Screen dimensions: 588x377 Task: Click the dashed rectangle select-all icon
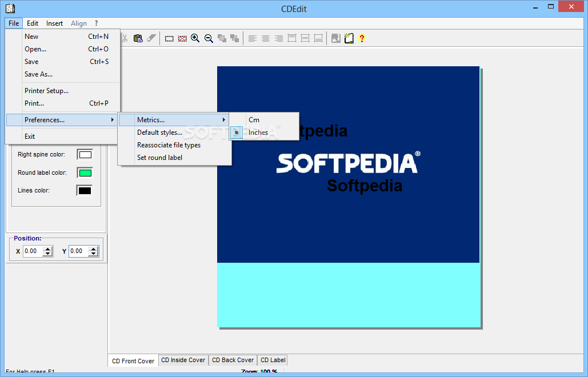click(x=170, y=39)
